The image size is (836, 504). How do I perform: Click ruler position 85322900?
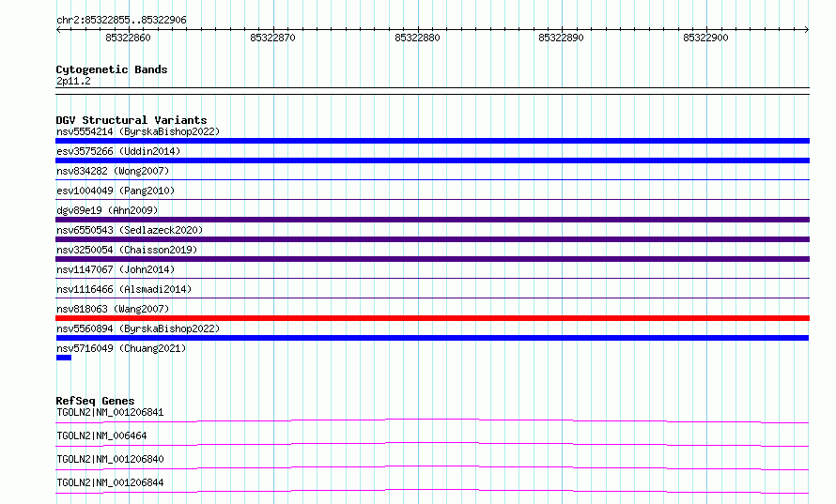[705, 38]
